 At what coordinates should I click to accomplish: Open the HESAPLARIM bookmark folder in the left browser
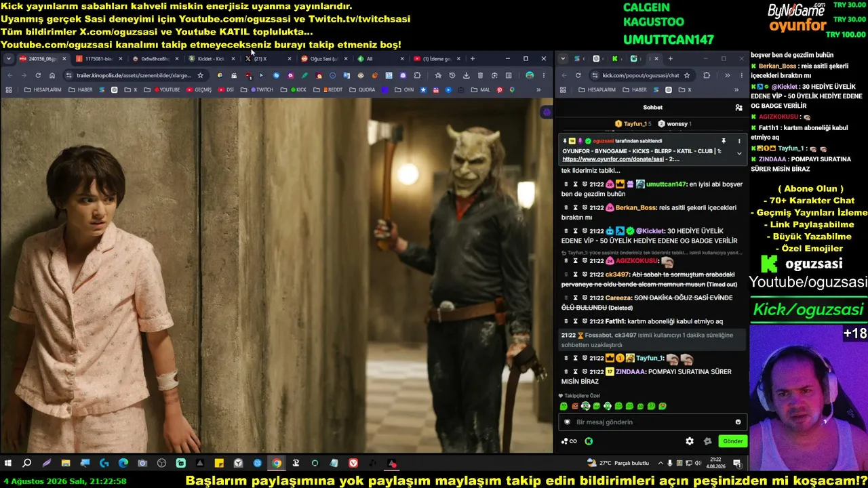41,89
